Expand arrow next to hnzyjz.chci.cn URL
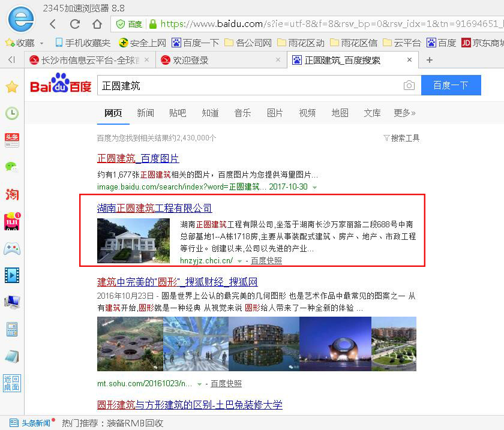 239,261
